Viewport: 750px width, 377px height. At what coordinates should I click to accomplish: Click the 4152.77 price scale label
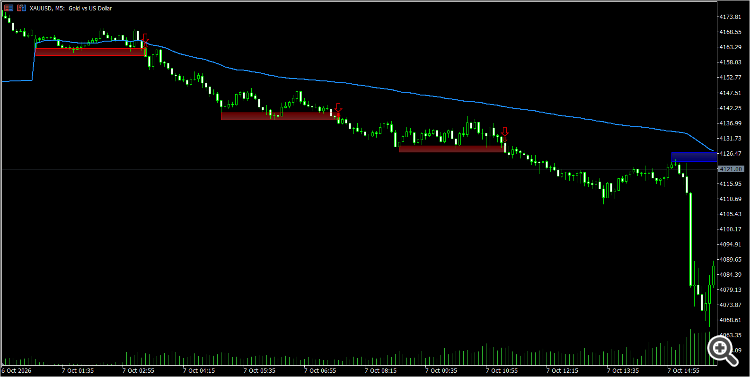[730, 78]
